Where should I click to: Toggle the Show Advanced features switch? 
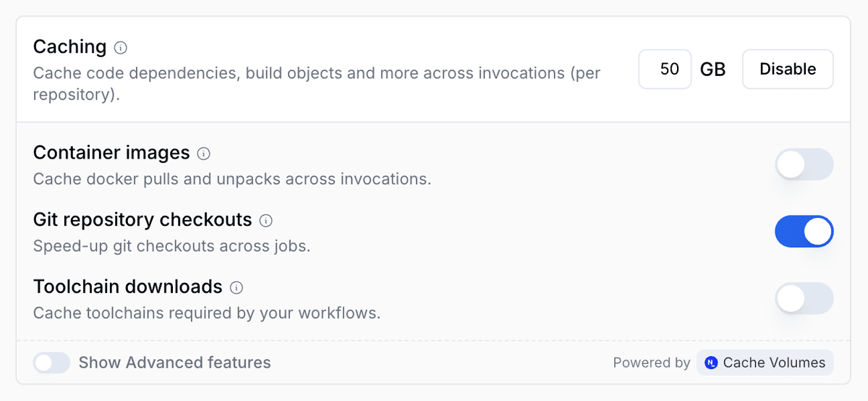51,363
